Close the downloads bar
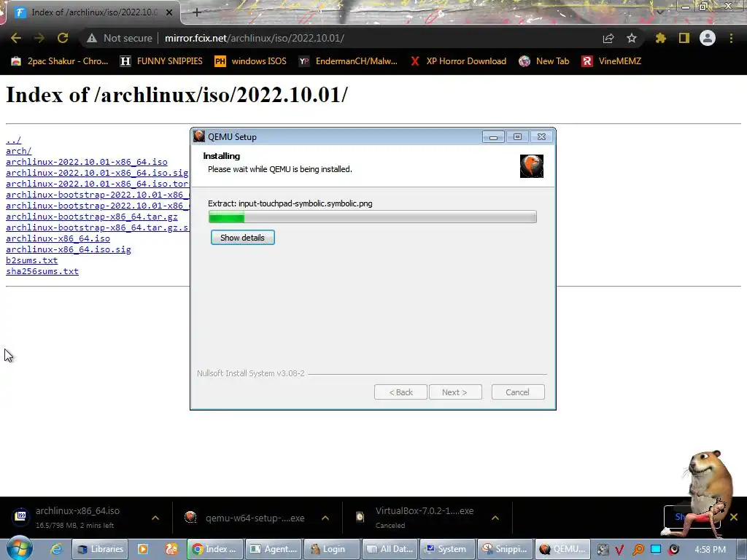 click(x=734, y=517)
